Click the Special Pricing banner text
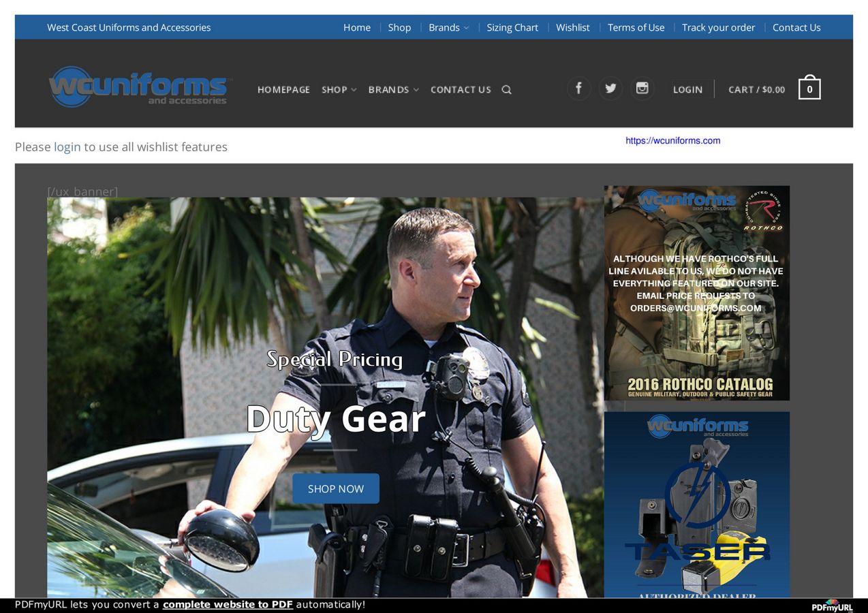Viewport: 868px width, 613px height. coord(335,359)
